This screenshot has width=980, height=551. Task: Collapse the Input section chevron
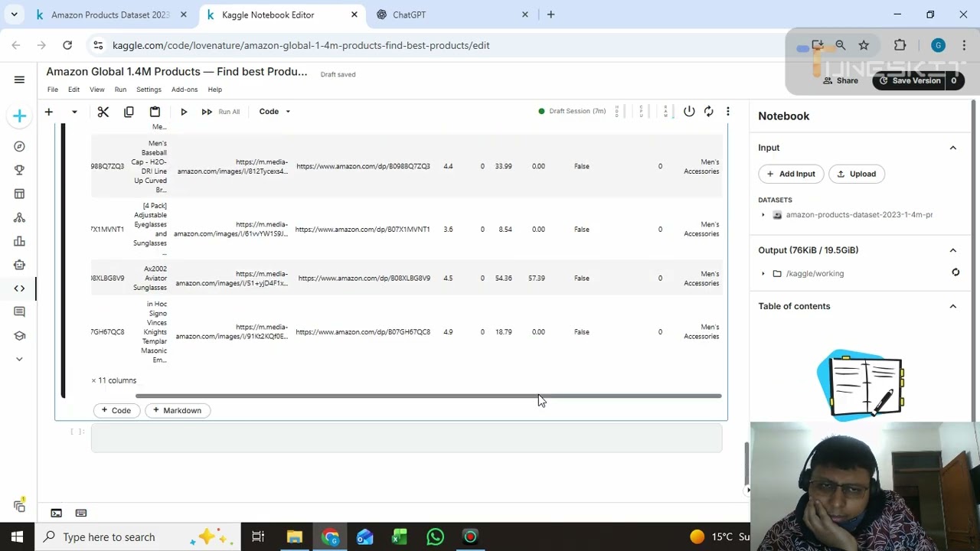pyautogui.click(x=953, y=148)
